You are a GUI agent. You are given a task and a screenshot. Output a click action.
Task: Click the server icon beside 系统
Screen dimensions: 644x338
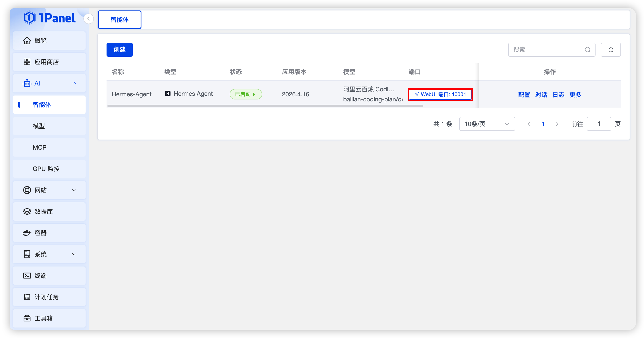[27, 254]
